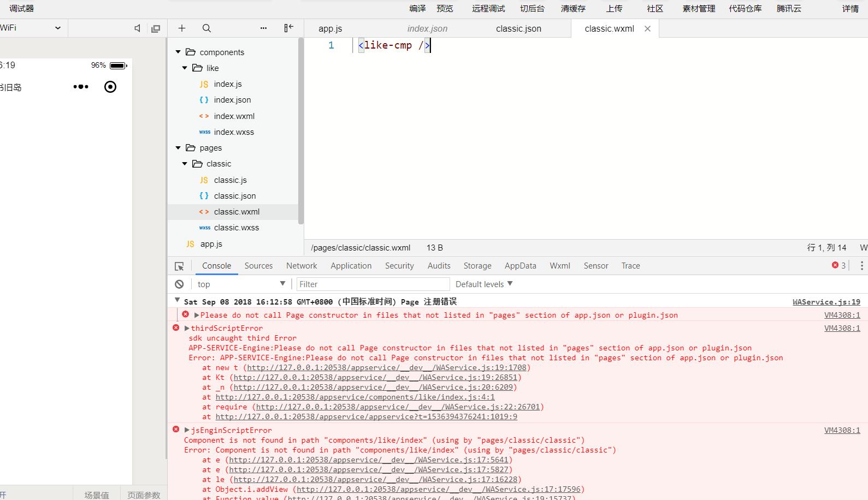This screenshot has width=868, height=500.
Task: Click the 预览 preview button
Action: pos(445,9)
